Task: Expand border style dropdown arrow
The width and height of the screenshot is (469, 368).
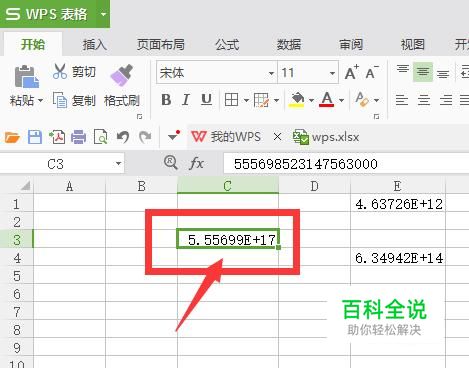Action: pos(246,100)
